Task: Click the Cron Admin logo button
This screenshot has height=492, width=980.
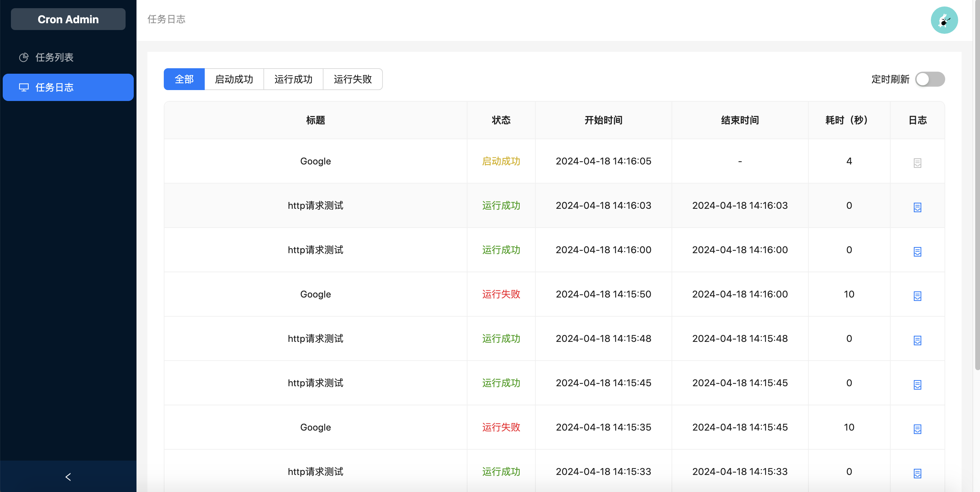Action: 68,19
